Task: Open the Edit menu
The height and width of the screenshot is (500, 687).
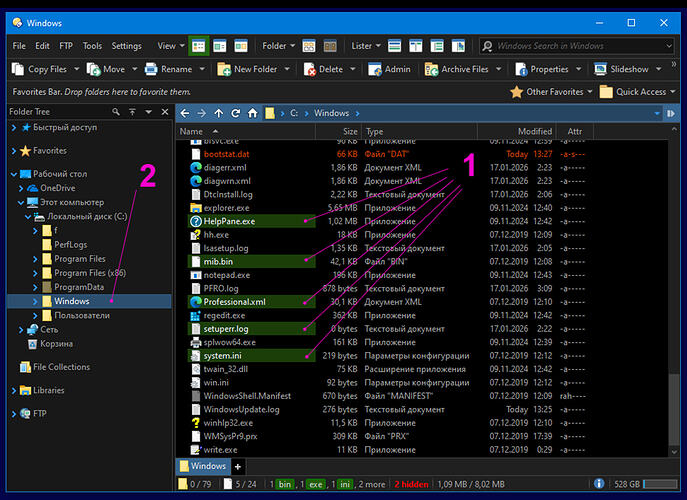Action: (x=42, y=46)
